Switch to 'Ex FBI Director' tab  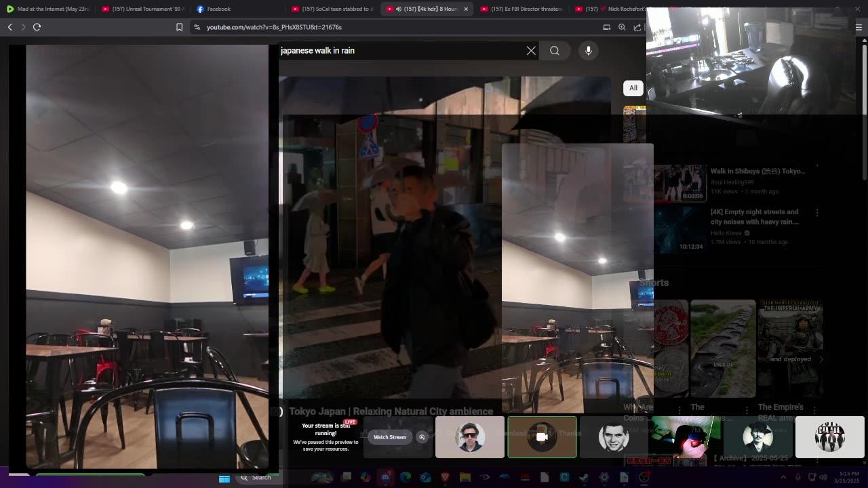tap(521, 9)
